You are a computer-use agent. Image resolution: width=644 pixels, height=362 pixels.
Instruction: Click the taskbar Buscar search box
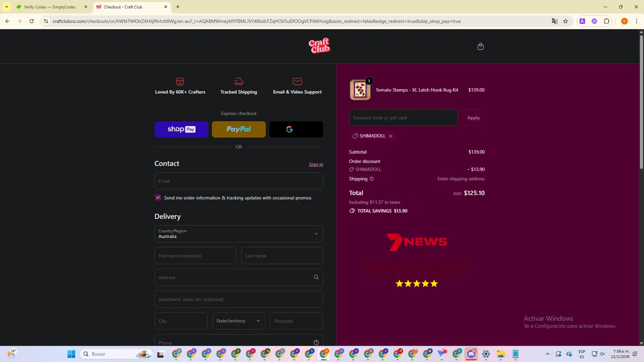[x=116, y=354]
